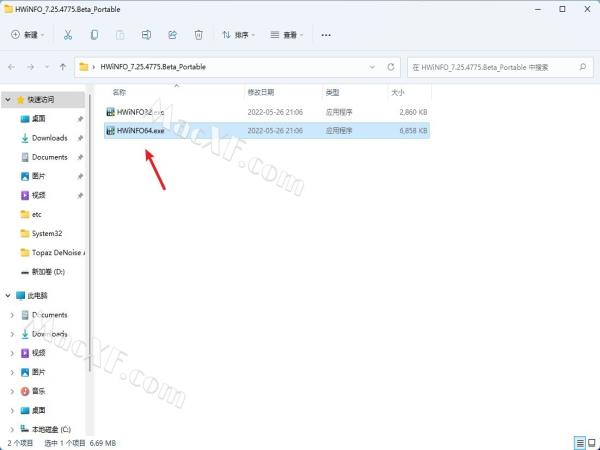The height and width of the screenshot is (450, 600).
Task: Click the window title folder icon
Action: (8, 9)
